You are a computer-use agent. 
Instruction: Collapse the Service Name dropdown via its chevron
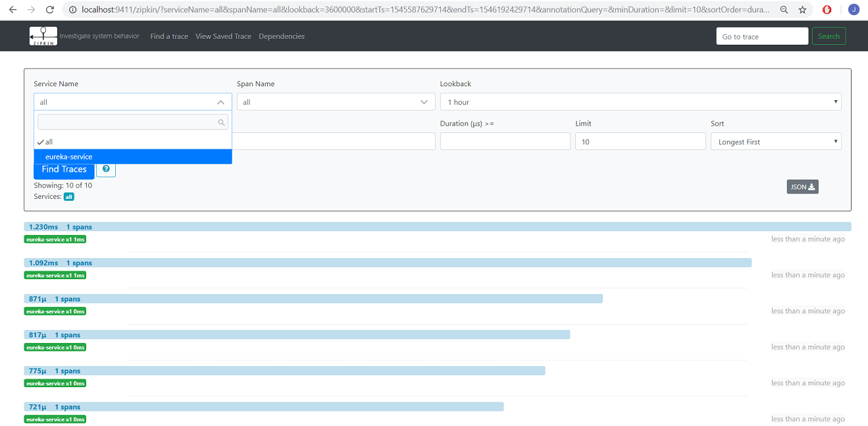click(x=221, y=102)
